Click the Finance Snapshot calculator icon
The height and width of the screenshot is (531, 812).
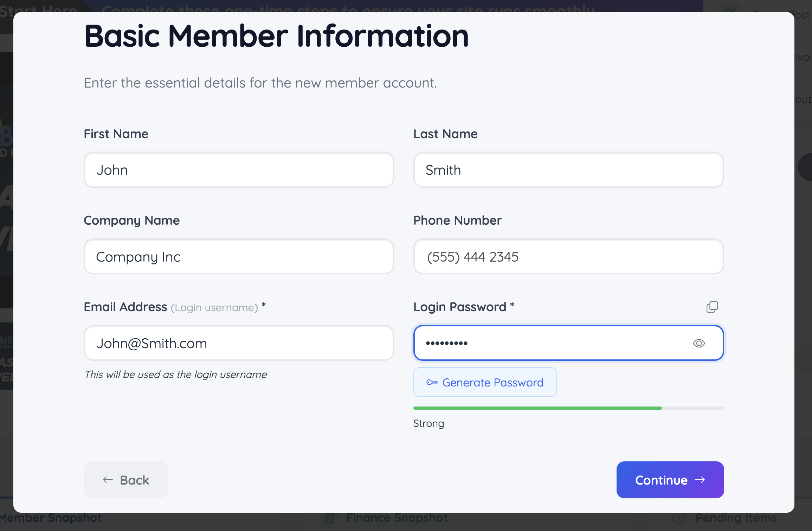coord(329,518)
